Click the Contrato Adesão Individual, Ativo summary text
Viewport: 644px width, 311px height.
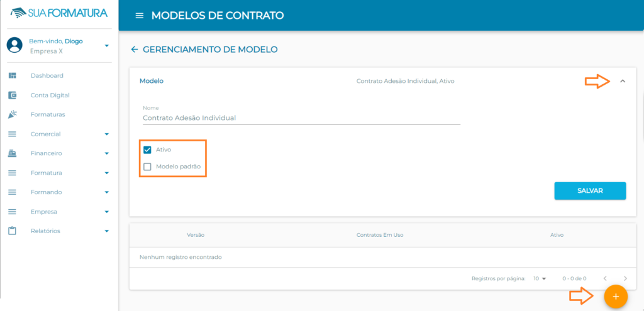[x=406, y=81]
